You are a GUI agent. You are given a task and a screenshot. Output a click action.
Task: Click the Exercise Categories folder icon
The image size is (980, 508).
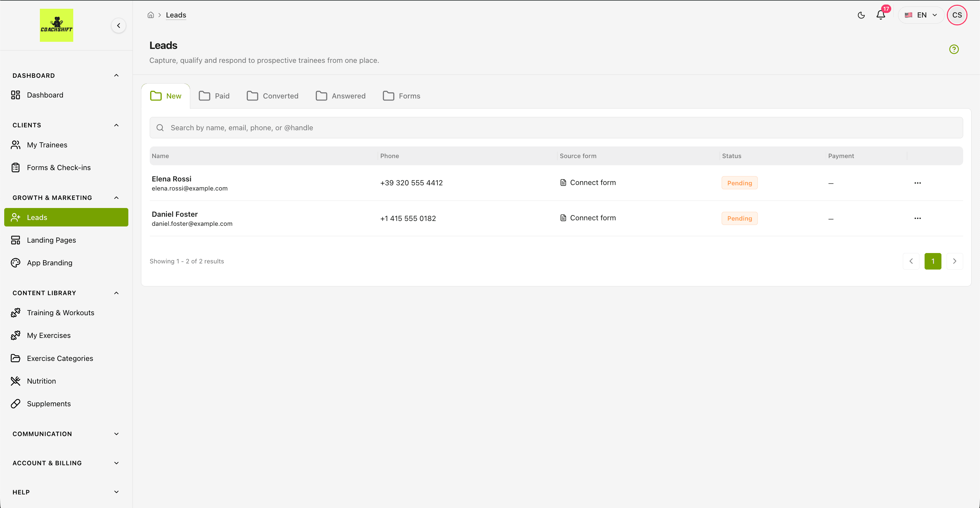[x=16, y=358]
